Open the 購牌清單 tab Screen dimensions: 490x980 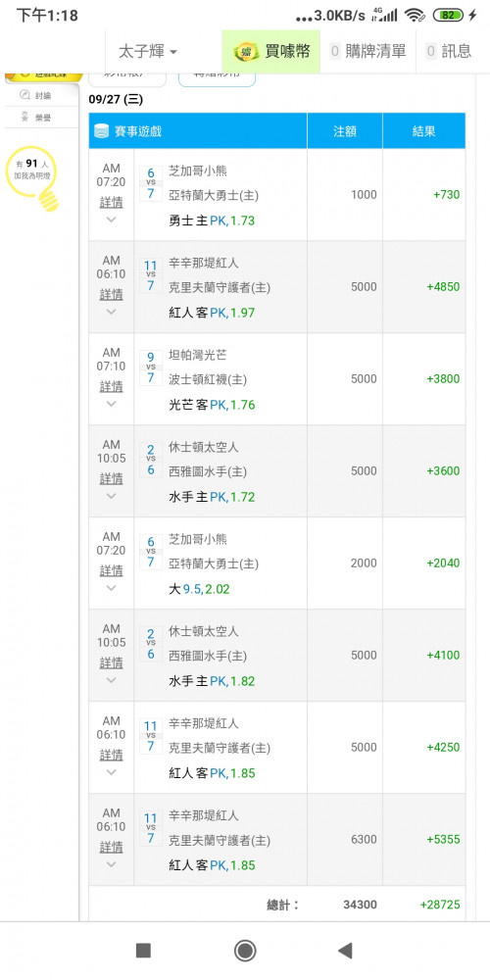point(368,51)
